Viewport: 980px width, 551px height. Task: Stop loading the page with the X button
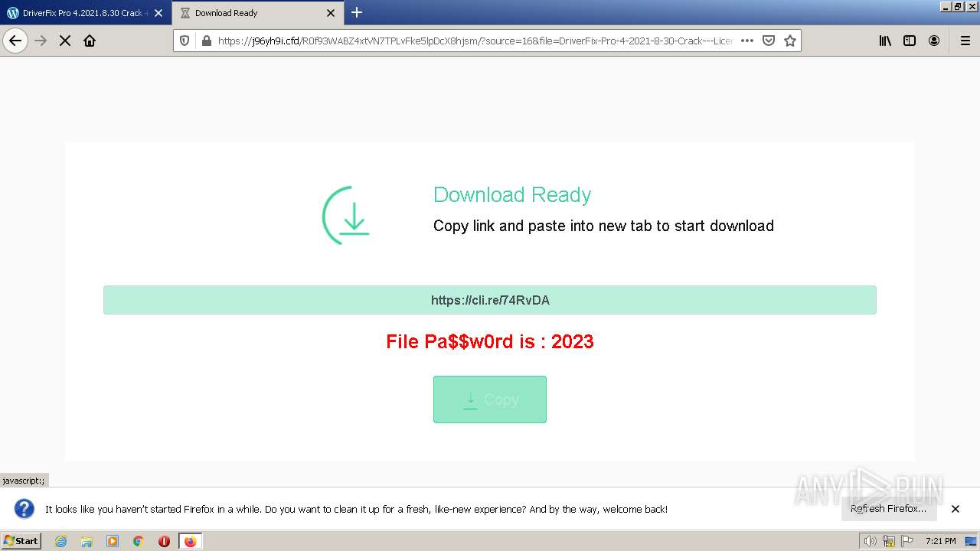tap(65, 41)
